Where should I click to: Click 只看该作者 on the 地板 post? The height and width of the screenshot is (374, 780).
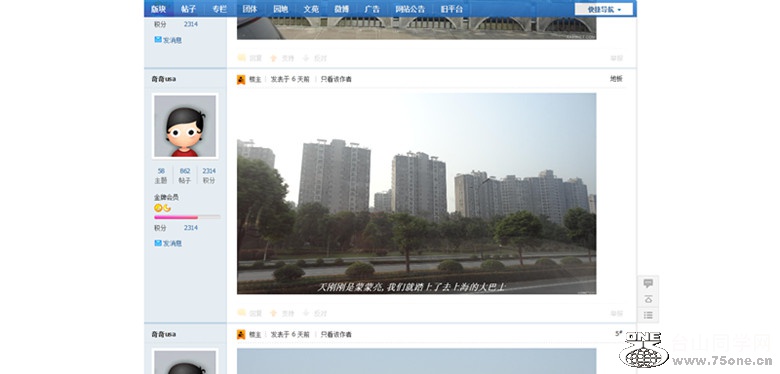(x=336, y=79)
